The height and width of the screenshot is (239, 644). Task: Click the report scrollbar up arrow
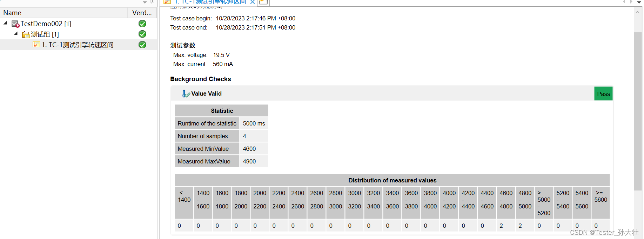[638, 12]
